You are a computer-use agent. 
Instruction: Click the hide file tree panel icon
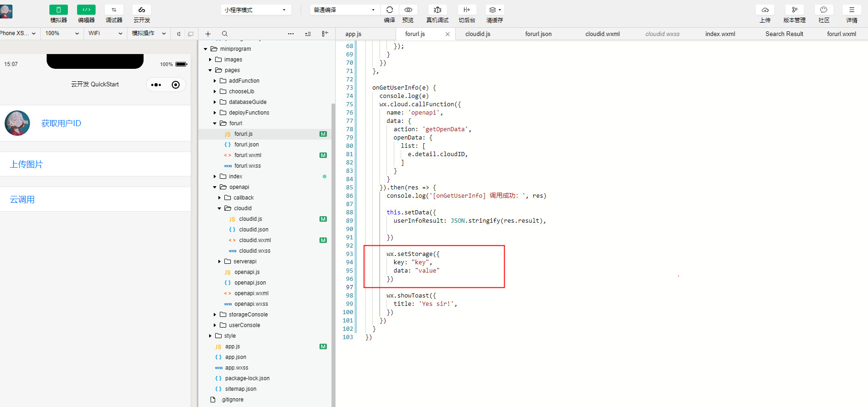click(325, 34)
